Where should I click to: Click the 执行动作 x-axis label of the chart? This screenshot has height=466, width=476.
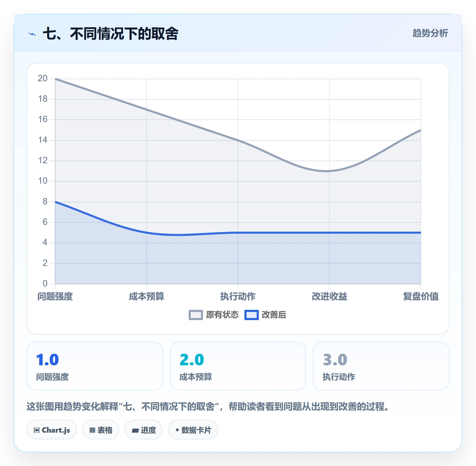(x=238, y=297)
